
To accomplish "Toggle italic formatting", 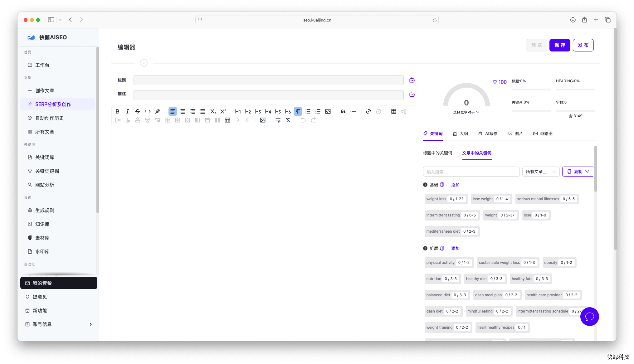I will [x=127, y=111].
